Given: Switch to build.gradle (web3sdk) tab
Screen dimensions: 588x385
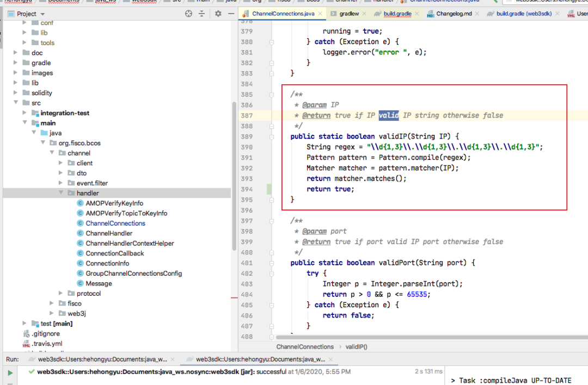Looking at the screenshot, I should coord(524,14).
